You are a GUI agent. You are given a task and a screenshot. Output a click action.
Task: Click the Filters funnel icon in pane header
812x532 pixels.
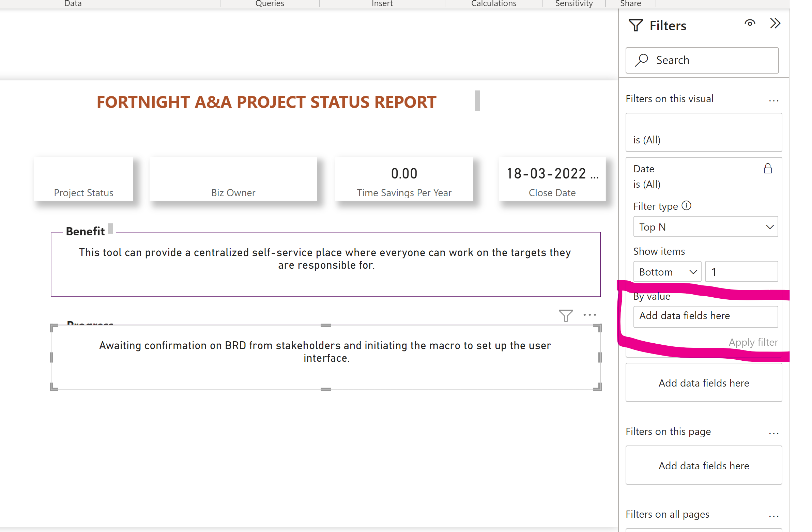[635, 26]
